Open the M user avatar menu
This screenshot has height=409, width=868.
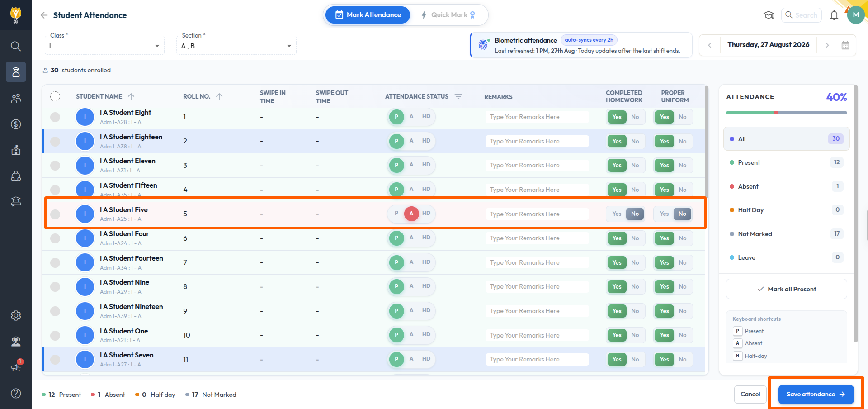tap(856, 15)
